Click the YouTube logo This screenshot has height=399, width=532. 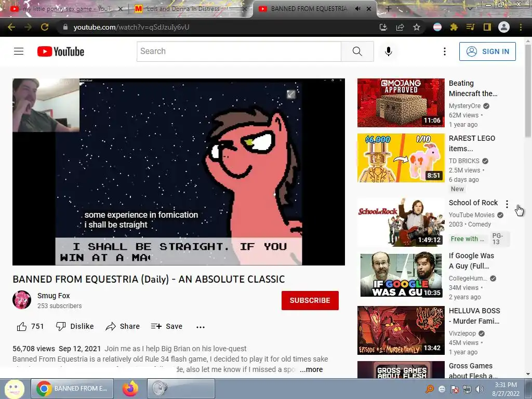61,51
